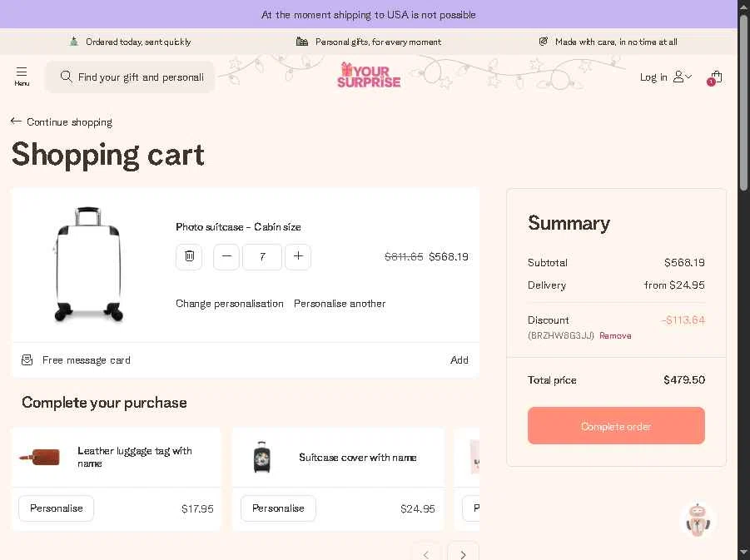Open the suitcase cover thumbnail image
Viewport: 750px width, 560px height.
point(261,457)
